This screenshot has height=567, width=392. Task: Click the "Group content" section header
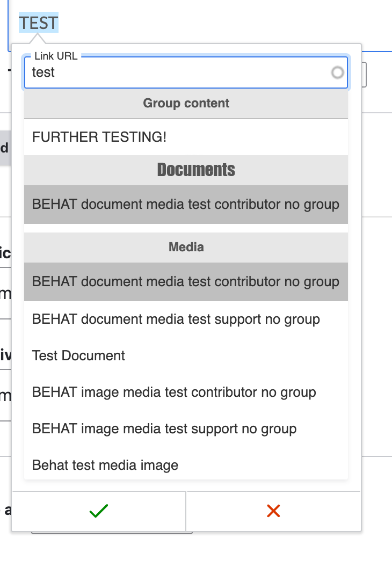coord(186,103)
